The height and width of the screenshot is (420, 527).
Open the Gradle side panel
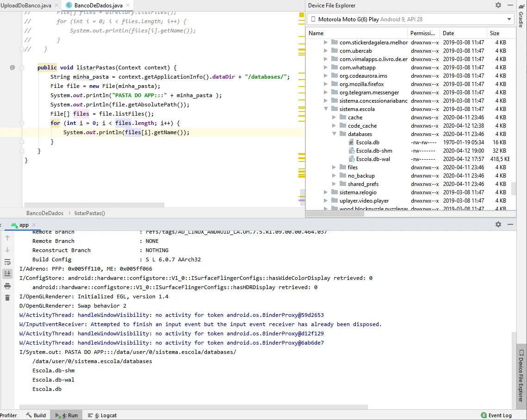pyautogui.click(x=521, y=19)
